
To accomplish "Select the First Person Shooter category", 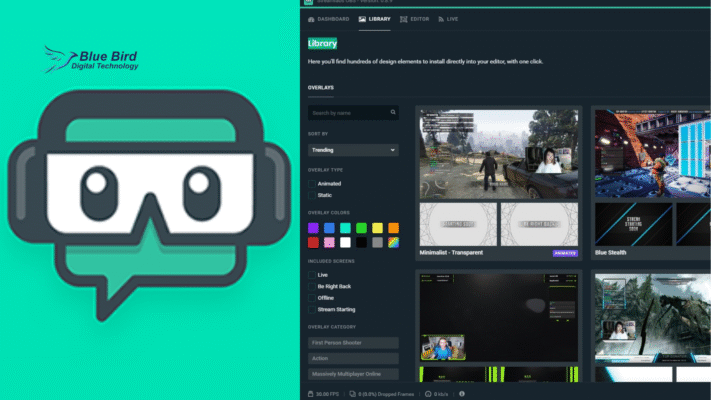I will (353, 343).
